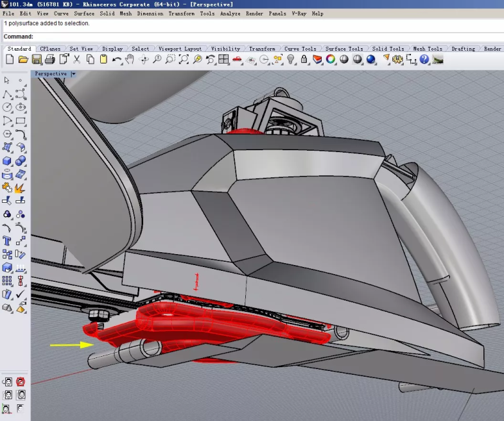Select the Pan view hand tool

[x=130, y=59]
